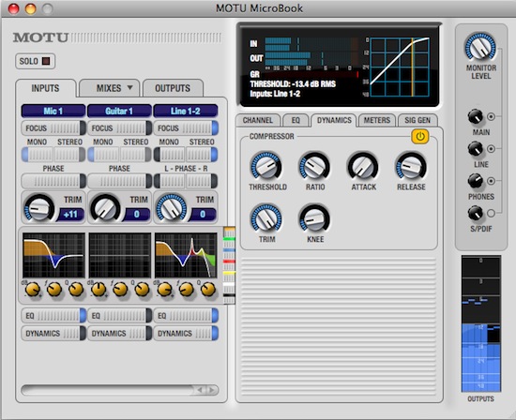Click the Mic 1 trim value +11
Viewport: 516px width, 420px height.
tap(70, 215)
